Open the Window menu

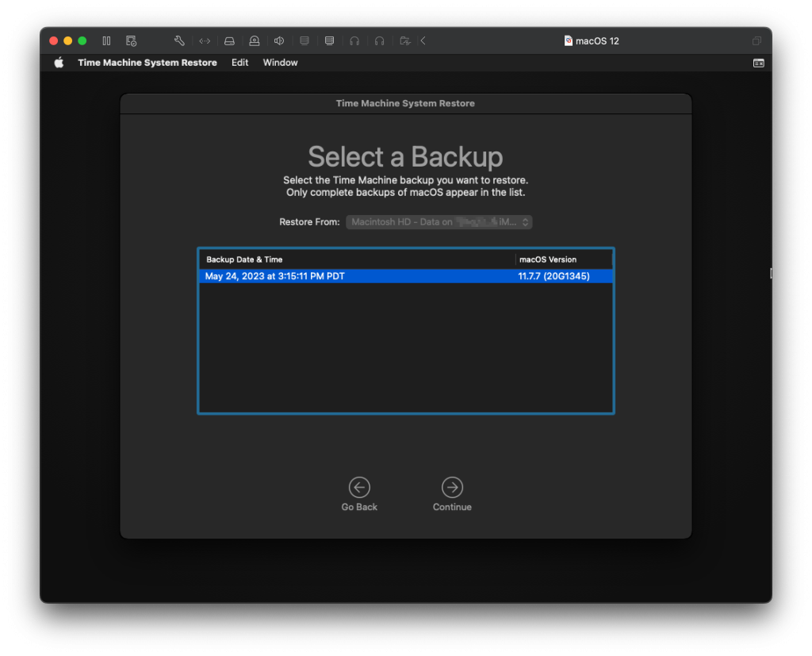pyautogui.click(x=280, y=63)
